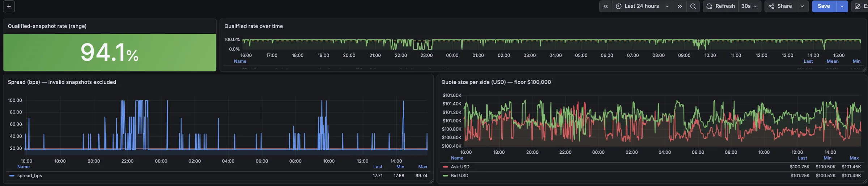Image resolution: width=868 pixels, height=186 pixels.
Task: Expand the Save options arrow
Action: [842, 6]
